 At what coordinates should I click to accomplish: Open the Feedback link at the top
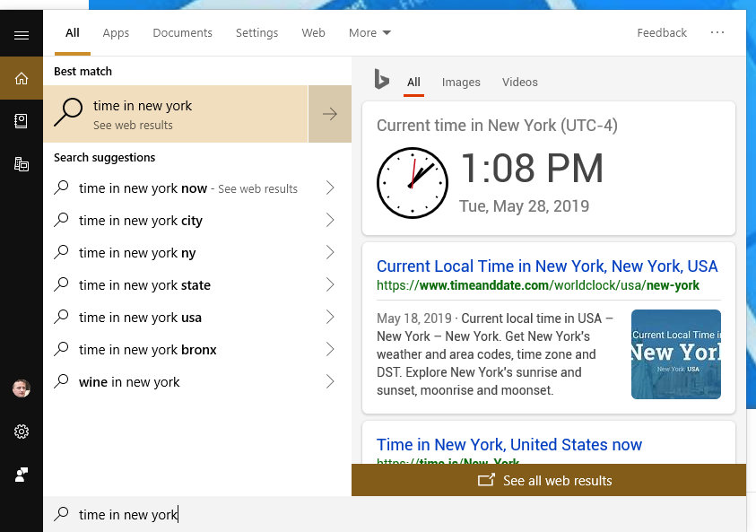click(x=662, y=33)
